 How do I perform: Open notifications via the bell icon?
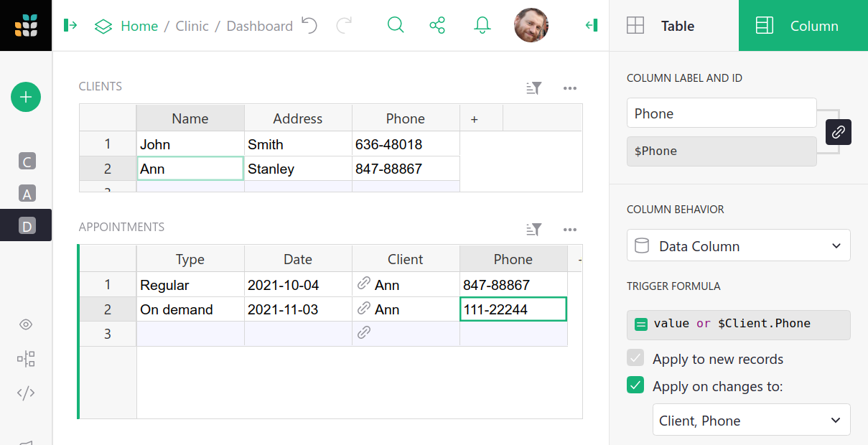482,24
